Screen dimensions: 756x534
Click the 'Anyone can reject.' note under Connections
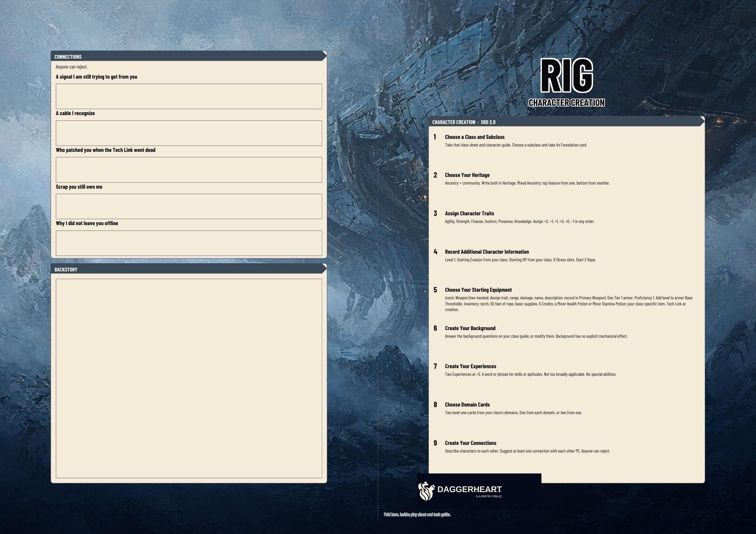71,67
